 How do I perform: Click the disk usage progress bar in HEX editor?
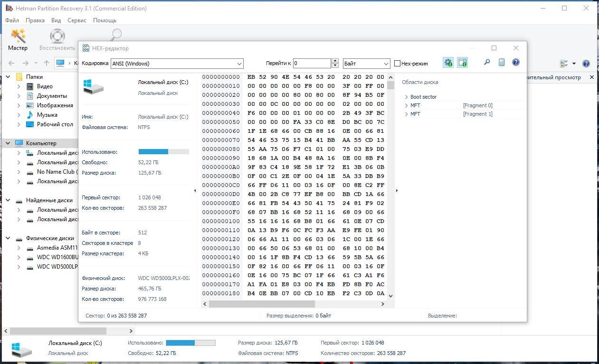coord(164,152)
